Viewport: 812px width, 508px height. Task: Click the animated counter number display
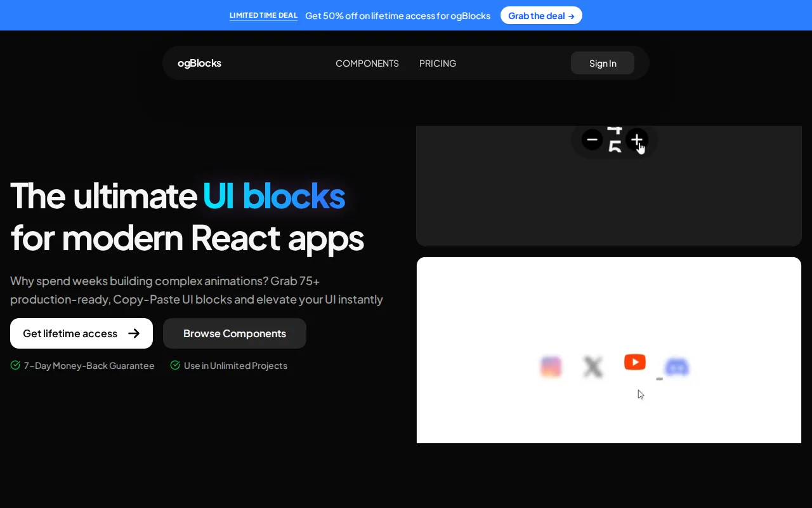click(x=614, y=140)
